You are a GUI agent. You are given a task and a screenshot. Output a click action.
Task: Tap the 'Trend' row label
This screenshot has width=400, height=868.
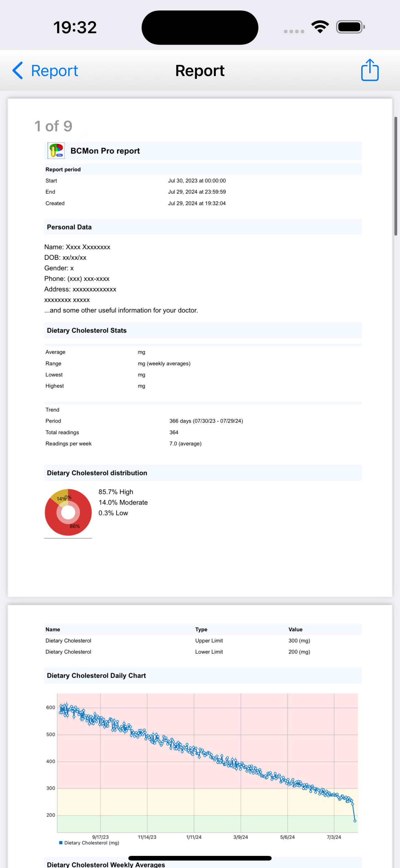52,410
